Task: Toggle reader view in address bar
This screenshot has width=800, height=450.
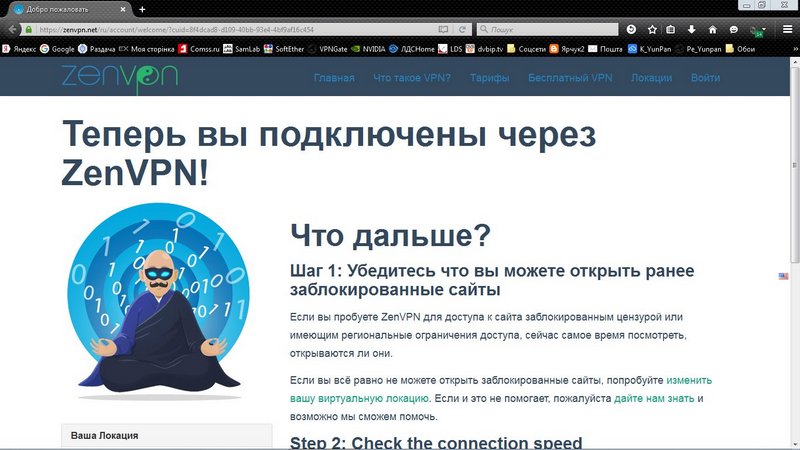Action: click(443, 30)
